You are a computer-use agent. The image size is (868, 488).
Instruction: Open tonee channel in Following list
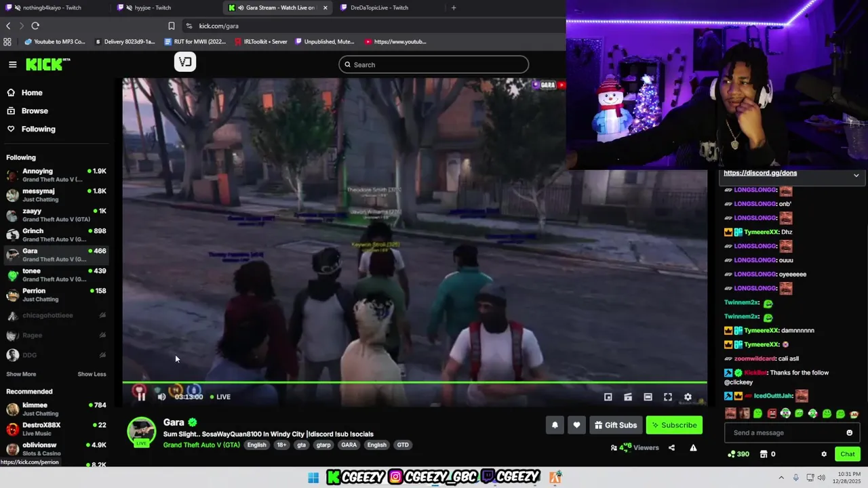pyautogui.click(x=56, y=274)
